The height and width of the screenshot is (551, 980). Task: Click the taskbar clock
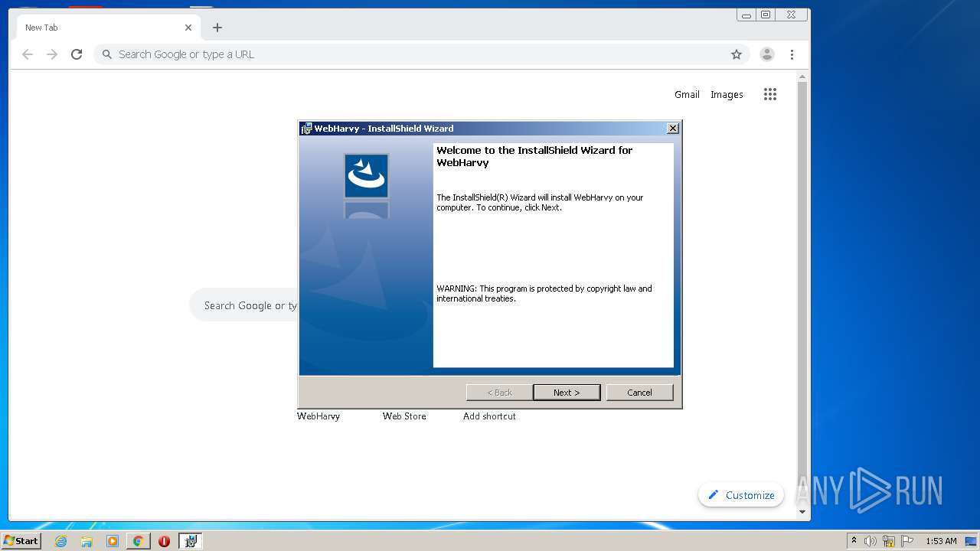pos(941,541)
